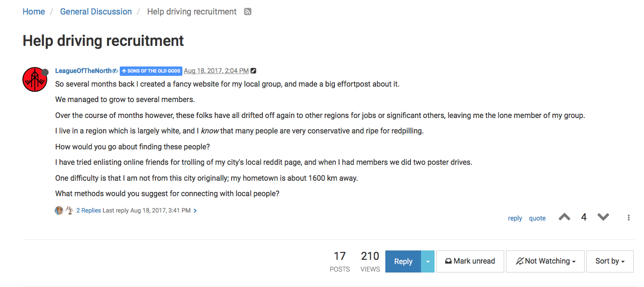Click the crossed-eye icon beside the username
644x287 pixels.
tap(115, 71)
